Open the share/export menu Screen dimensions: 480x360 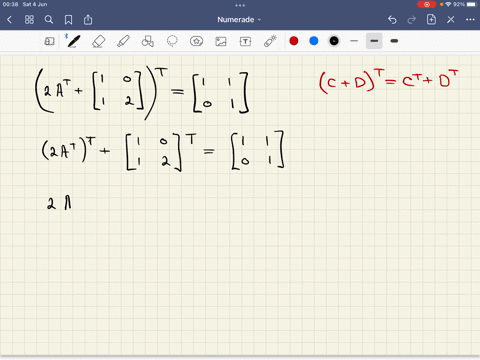coord(88,20)
